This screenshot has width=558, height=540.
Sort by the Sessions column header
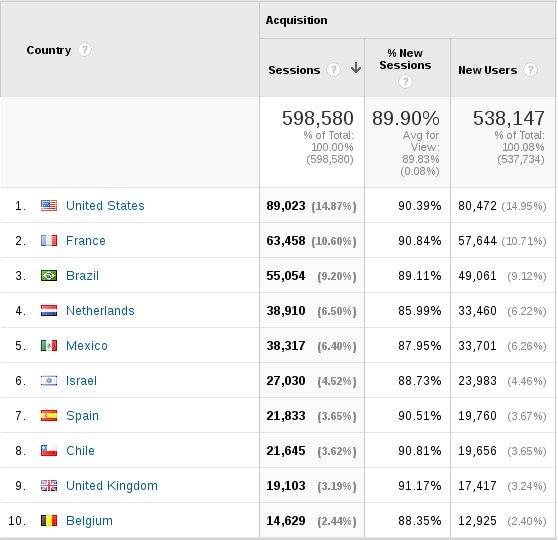tap(294, 70)
